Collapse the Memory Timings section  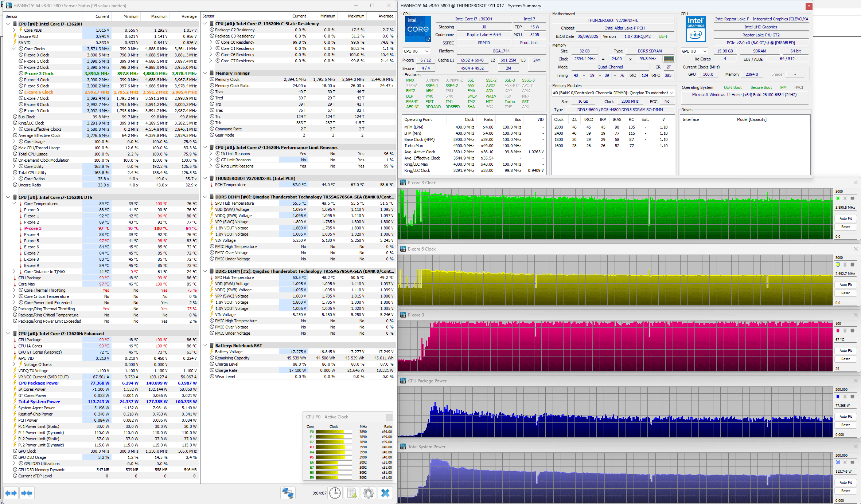point(205,73)
